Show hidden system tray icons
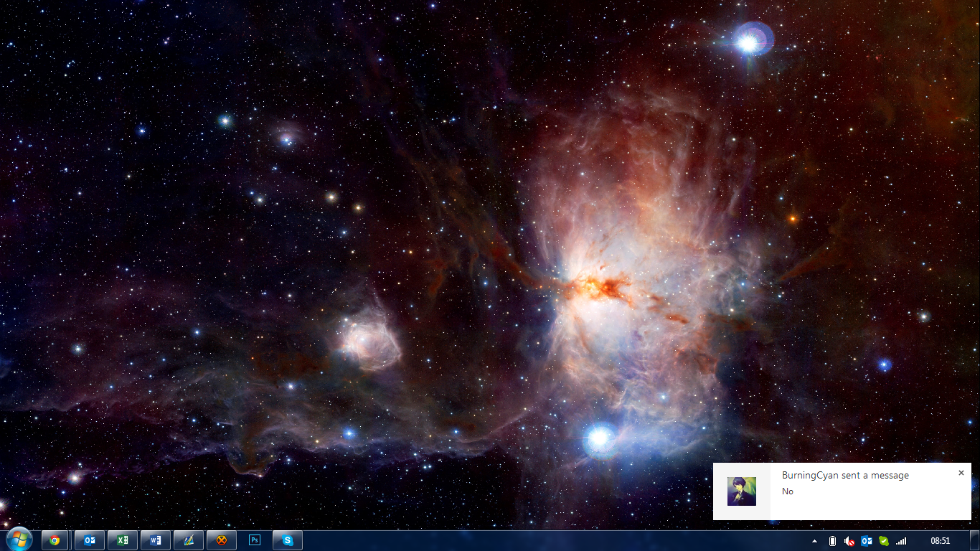 [814, 541]
